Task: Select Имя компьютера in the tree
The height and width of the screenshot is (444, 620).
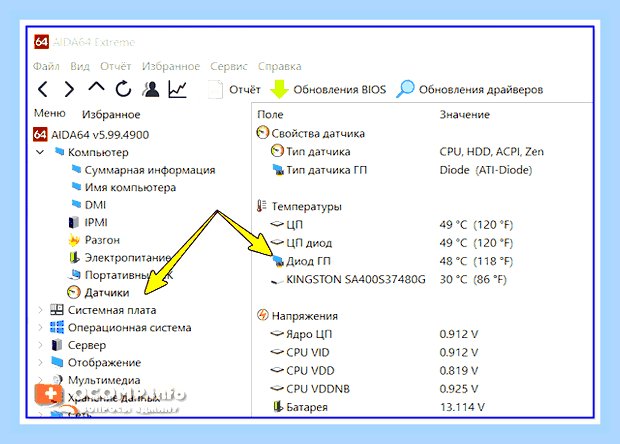Action: tap(130, 187)
